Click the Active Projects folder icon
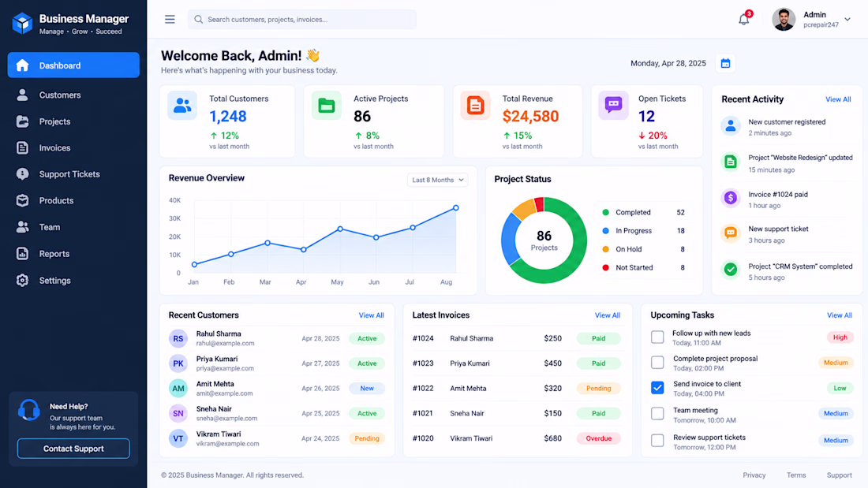Screen dimensions: 868x488 (326, 105)
